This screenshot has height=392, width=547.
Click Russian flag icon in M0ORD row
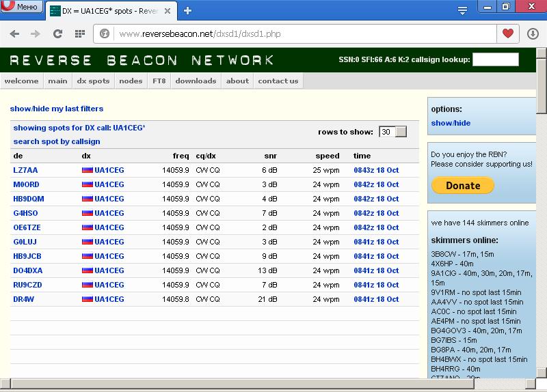pos(88,184)
